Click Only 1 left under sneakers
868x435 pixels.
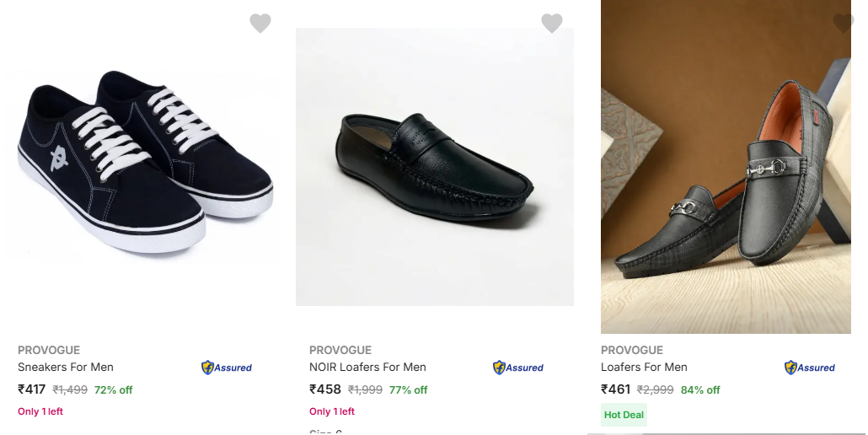click(x=40, y=411)
